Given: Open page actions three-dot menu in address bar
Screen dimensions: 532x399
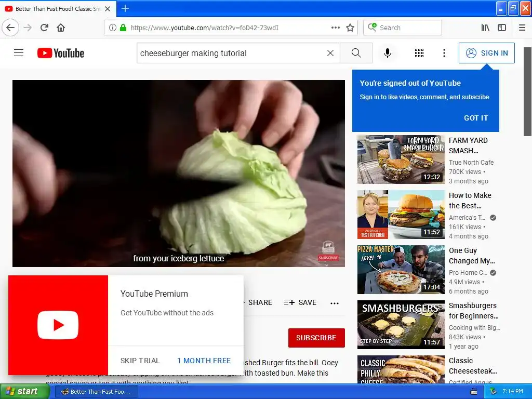Looking at the screenshot, I should [336, 28].
